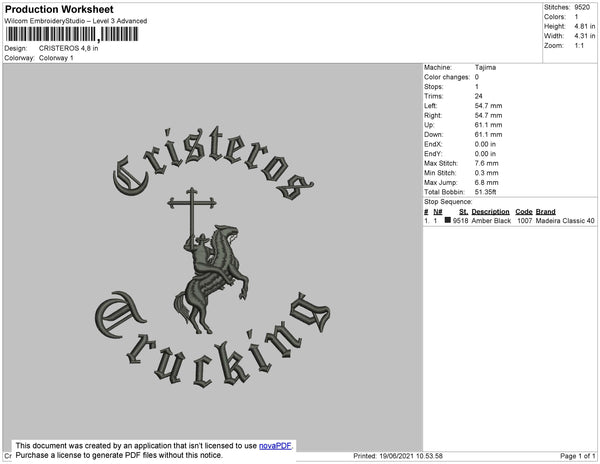Click the stitch count 9518 in the stop sequence
Viewport: 600px width, 464px height.
460,221
